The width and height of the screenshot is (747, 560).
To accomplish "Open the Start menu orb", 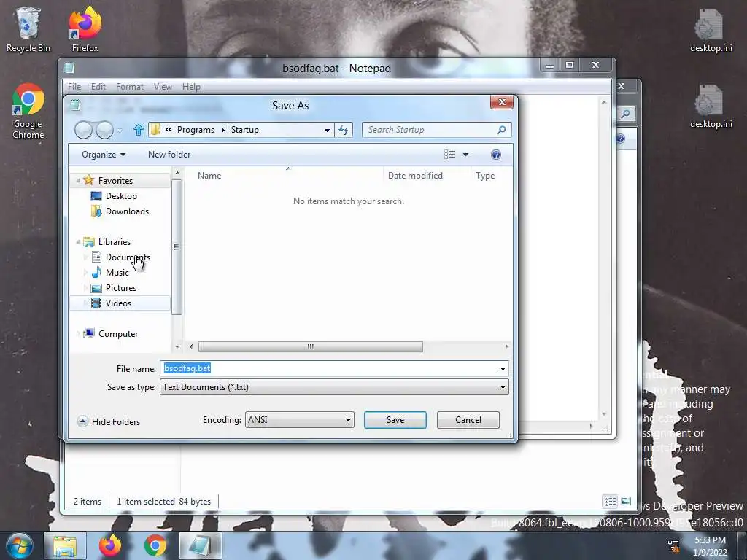I will (20, 545).
